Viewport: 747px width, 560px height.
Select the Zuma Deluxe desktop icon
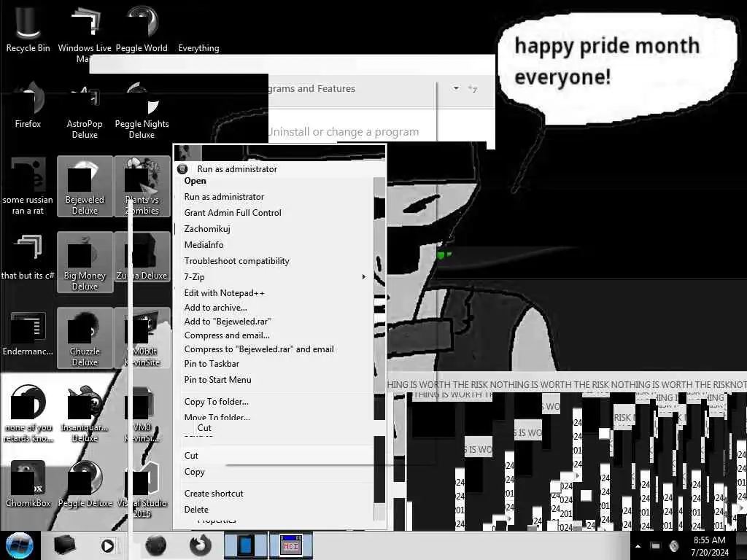(x=142, y=257)
